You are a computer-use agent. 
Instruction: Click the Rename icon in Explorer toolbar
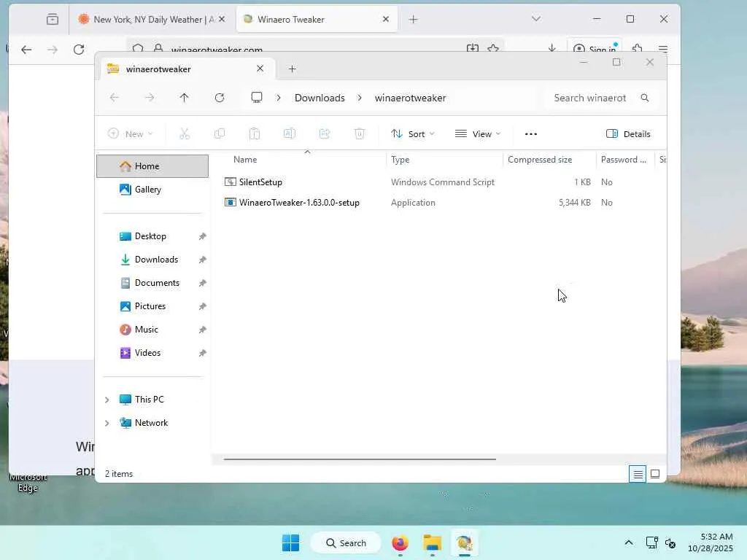(290, 134)
